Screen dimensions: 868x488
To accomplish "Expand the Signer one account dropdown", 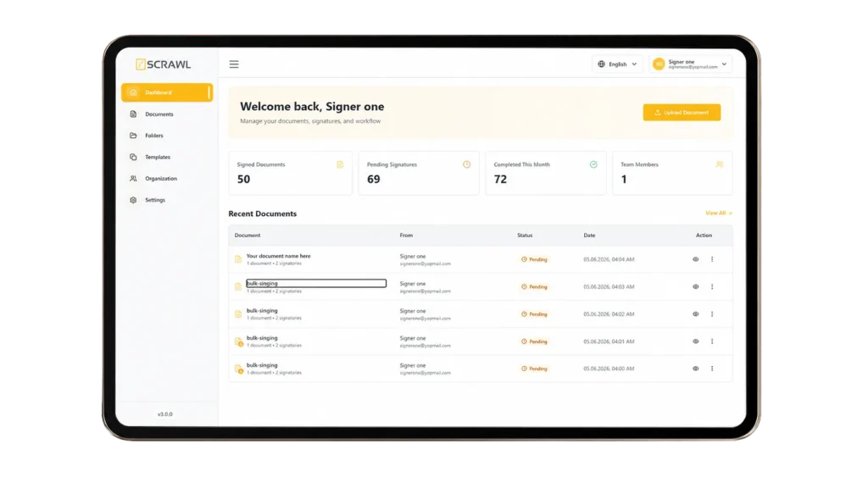I will coord(690,64).
